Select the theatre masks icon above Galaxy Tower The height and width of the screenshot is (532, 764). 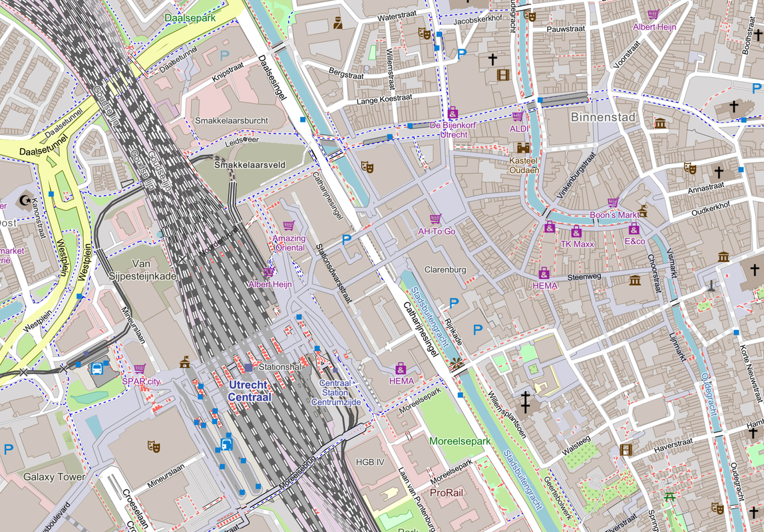click(x=154, y=446)
